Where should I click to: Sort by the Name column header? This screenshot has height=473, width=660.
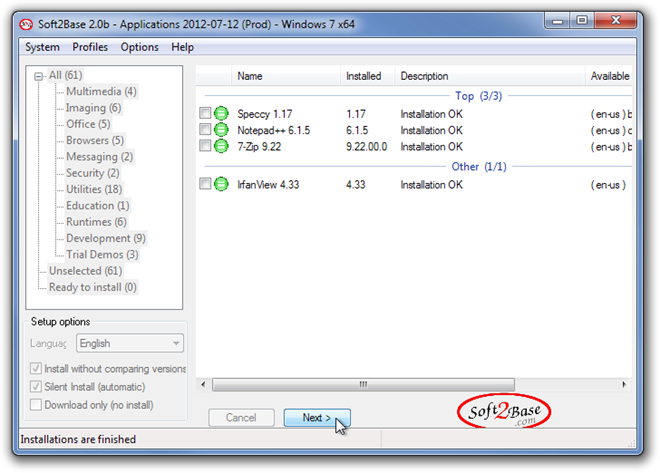tap(286, 76)
